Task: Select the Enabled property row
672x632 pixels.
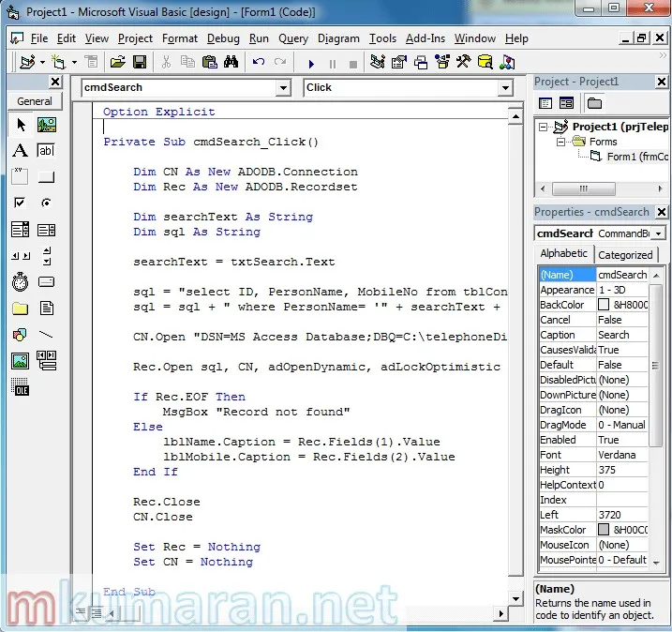Action: tap(593, 440)
